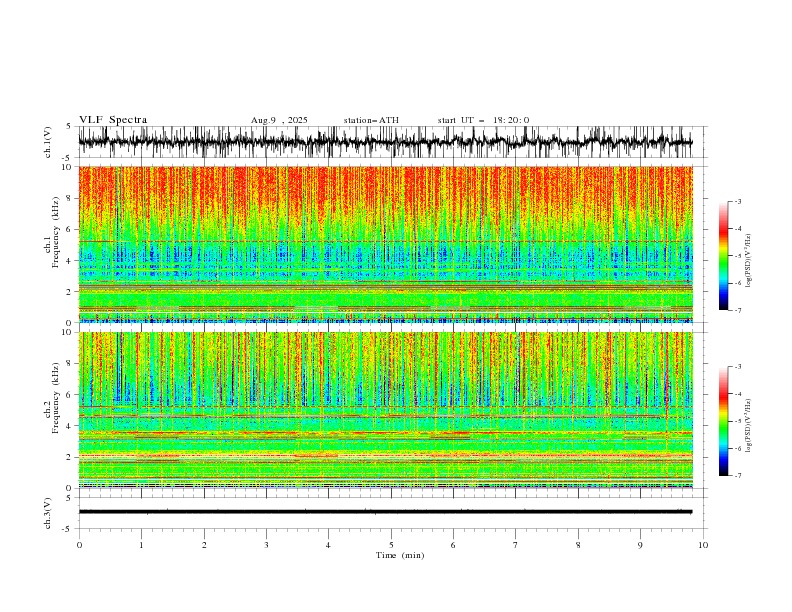Click the "station=ATH" header text
The image size is (792, 612).
click(371, 120)
